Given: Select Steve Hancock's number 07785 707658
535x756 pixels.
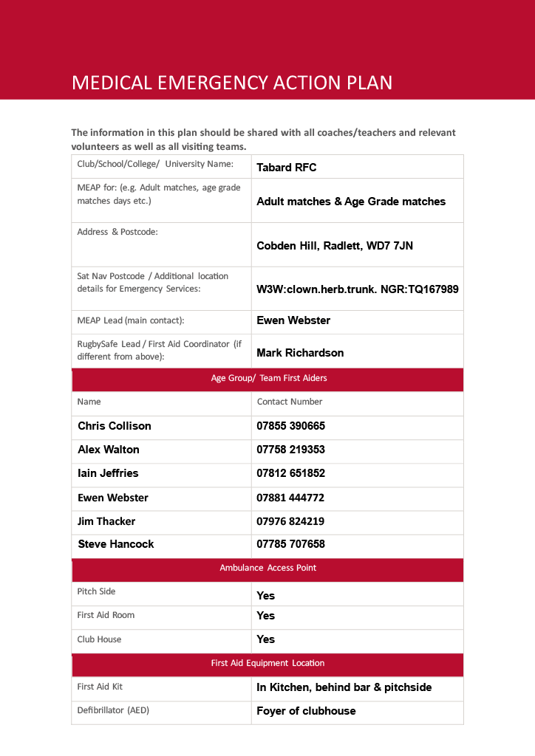Looking at the screenshot, I should tap(357, 546).
